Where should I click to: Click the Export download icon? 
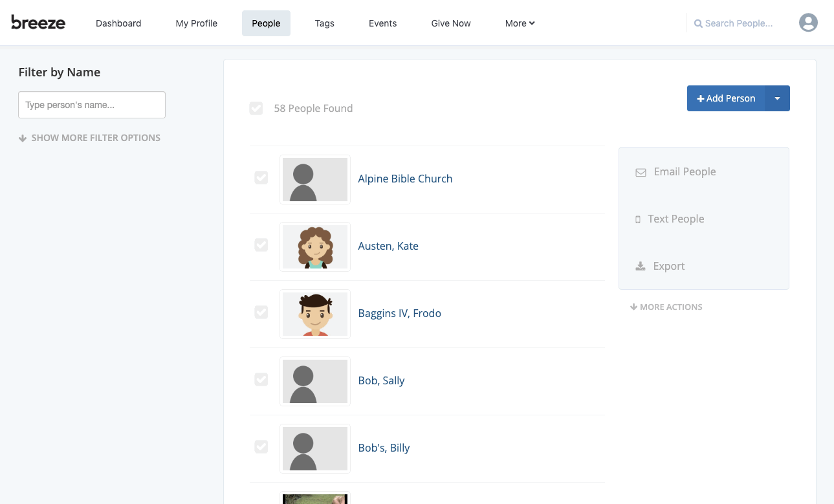640,265
